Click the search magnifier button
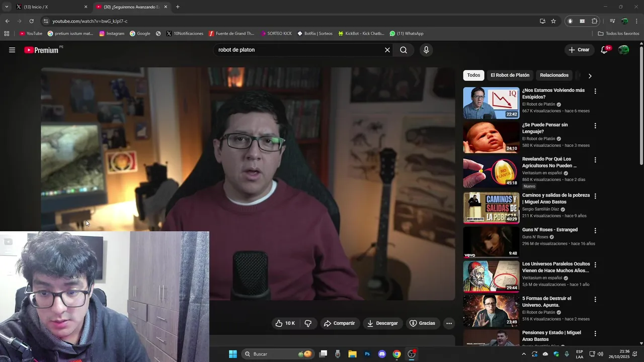 coord(404,50)
